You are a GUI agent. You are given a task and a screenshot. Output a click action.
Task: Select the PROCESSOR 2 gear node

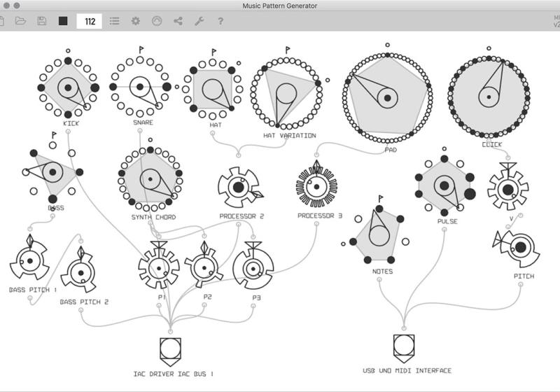coord(239,187)
